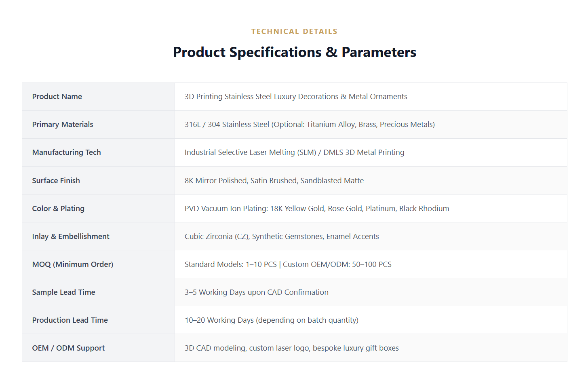Select the 'MOQ (Minimum Order)' label cell
The width and height of the screenshot is (588, 387).
[98, 264]
